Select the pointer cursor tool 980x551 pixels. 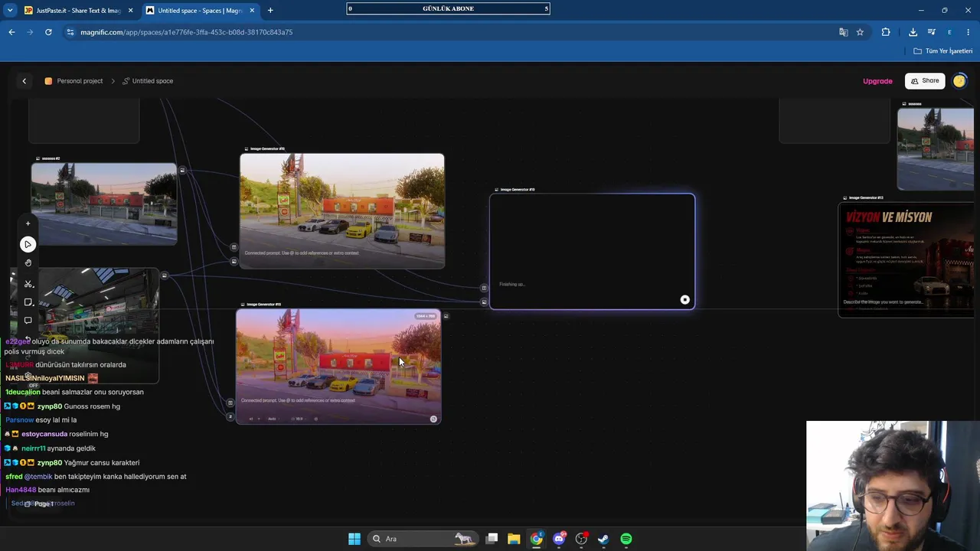(x=28, y=244)
